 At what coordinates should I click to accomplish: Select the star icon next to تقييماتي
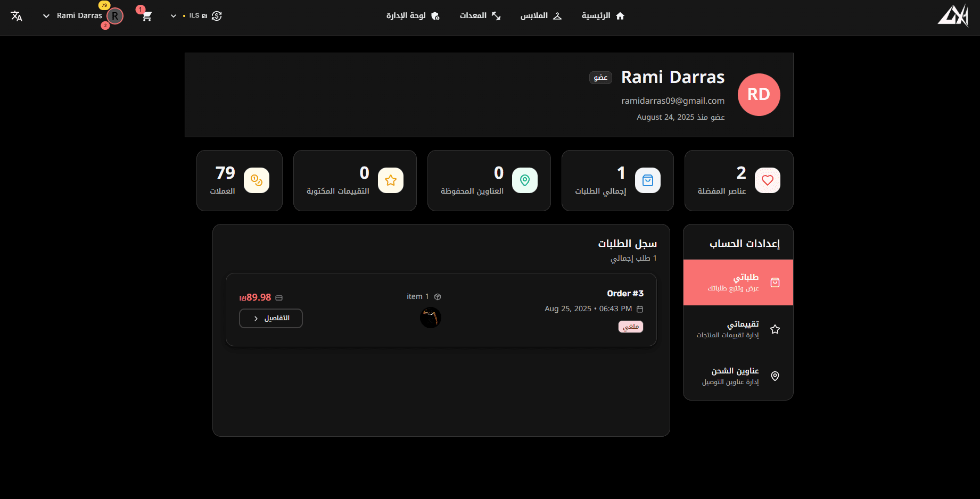775,329
